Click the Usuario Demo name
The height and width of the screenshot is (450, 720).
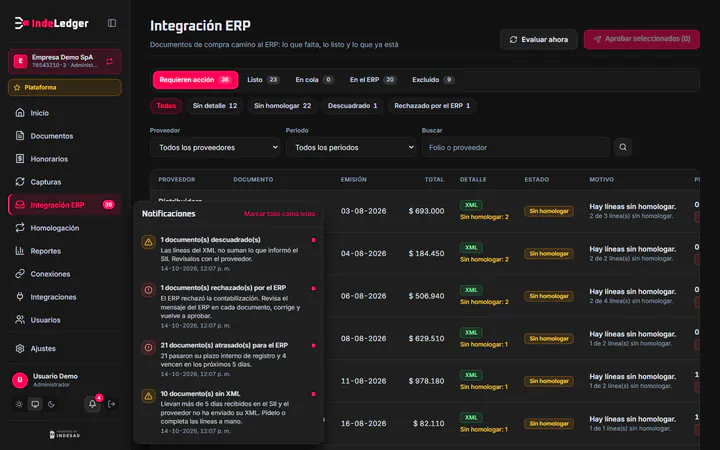[55, 376]
